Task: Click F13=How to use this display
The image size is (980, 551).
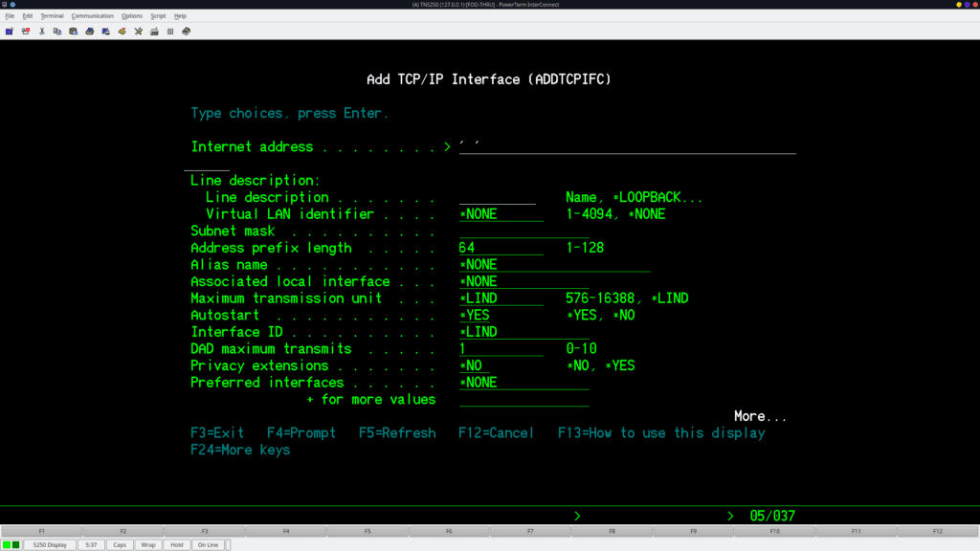Action: [661, 433]
